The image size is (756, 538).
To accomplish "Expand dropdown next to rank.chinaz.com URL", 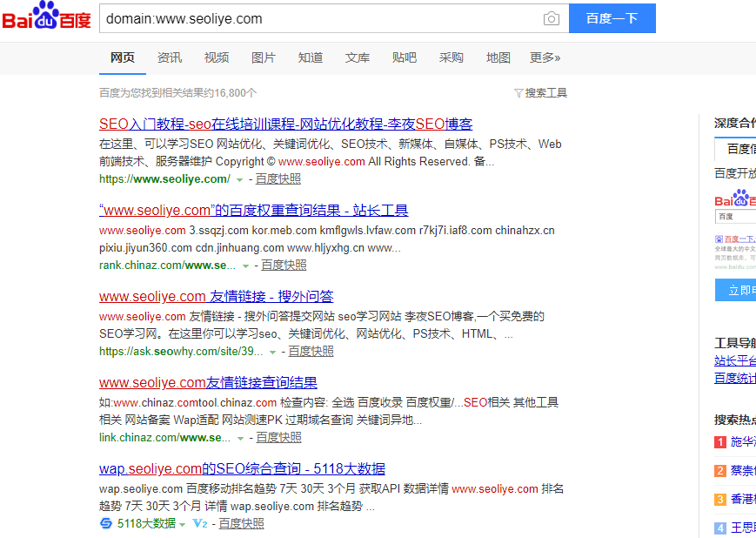I will pos(245,266).
